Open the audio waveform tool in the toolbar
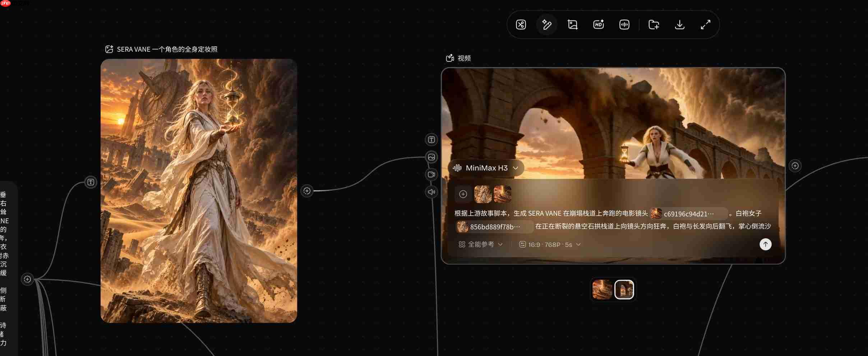Screen dimensions: 868x356 point(624,24)
